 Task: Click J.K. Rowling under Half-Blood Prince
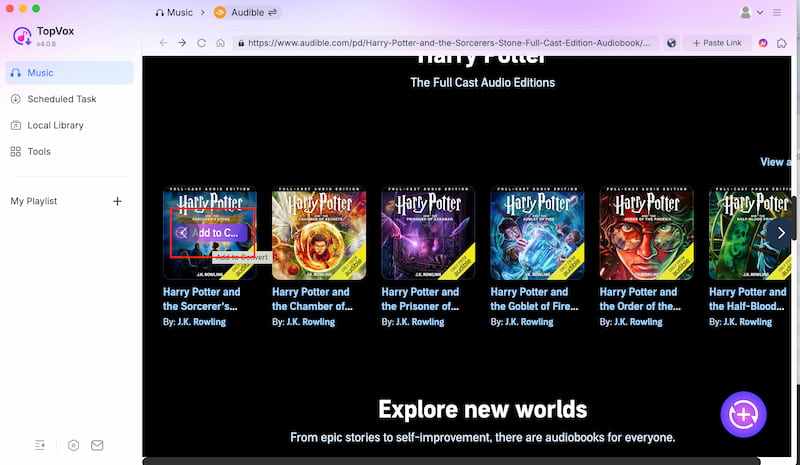point(747,322)
